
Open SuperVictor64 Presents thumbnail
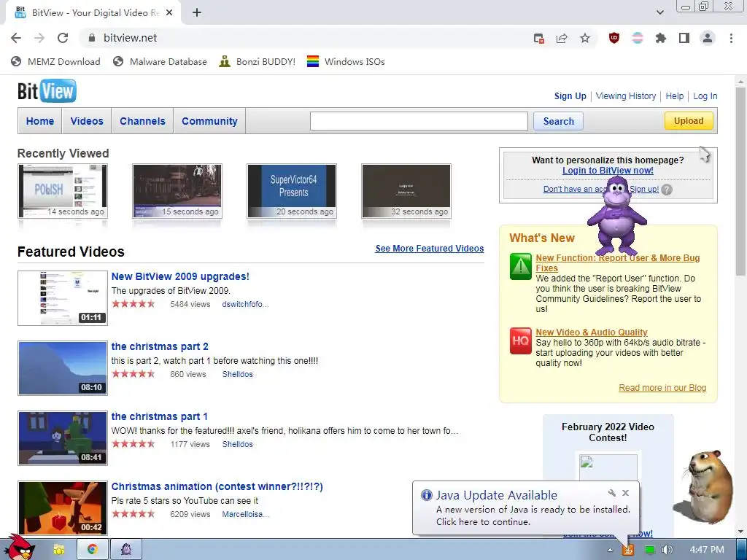(292, 191)
